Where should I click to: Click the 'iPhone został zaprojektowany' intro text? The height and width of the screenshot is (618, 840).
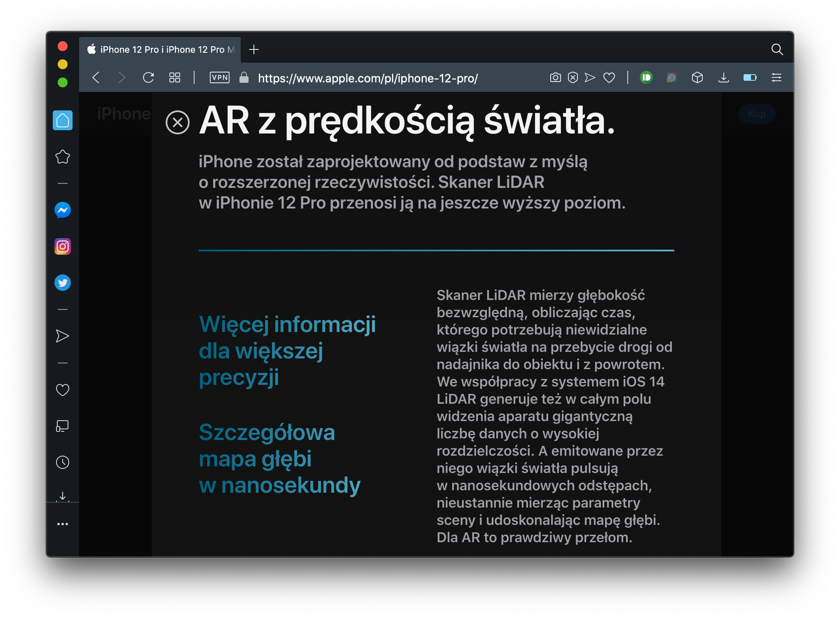(412, 182)
